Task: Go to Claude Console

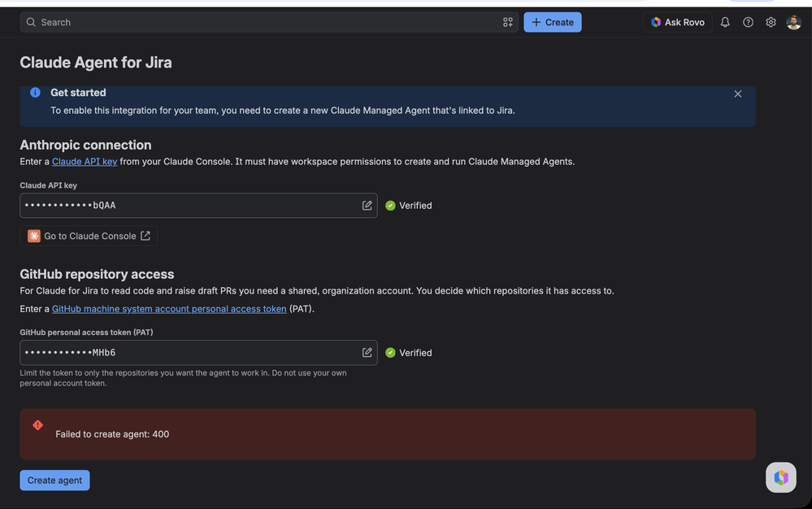Action: (x=89, y=236)
